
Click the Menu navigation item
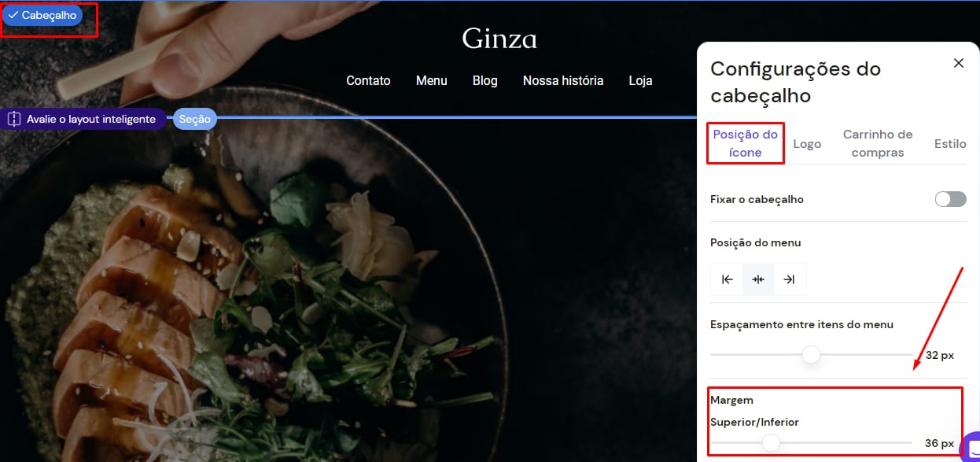(x=431, y=80)
